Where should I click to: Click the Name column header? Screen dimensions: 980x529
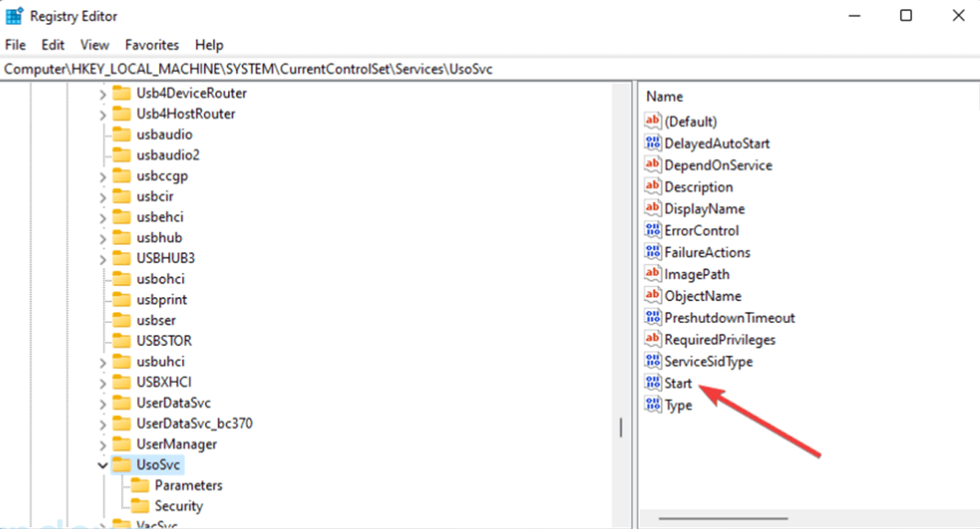(x=665, y=97)
